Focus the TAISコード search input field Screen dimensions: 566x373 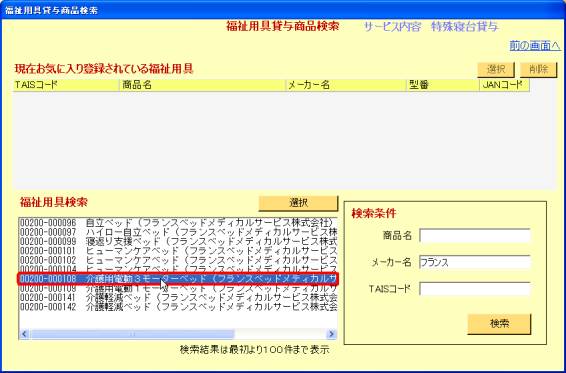pos(475,289)
